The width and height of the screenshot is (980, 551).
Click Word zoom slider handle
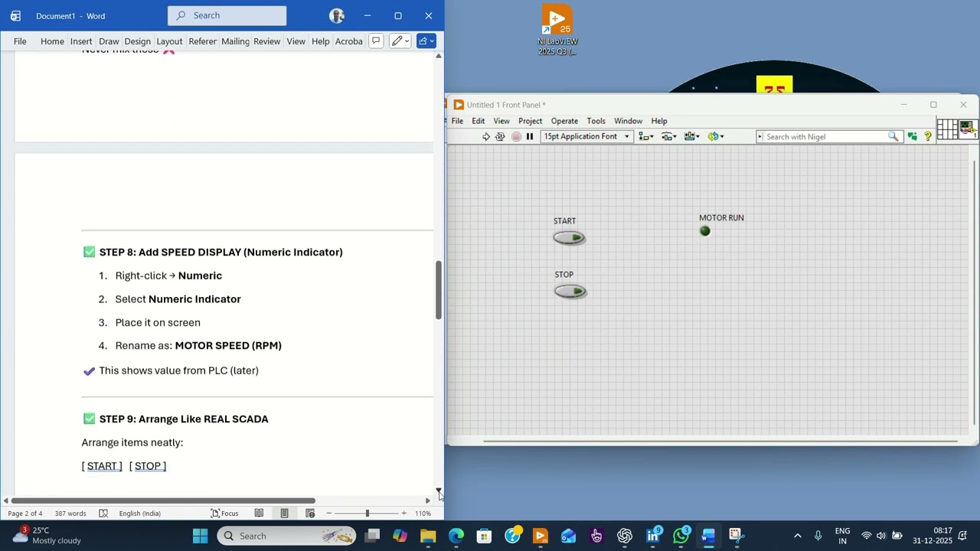click(367, 514)
